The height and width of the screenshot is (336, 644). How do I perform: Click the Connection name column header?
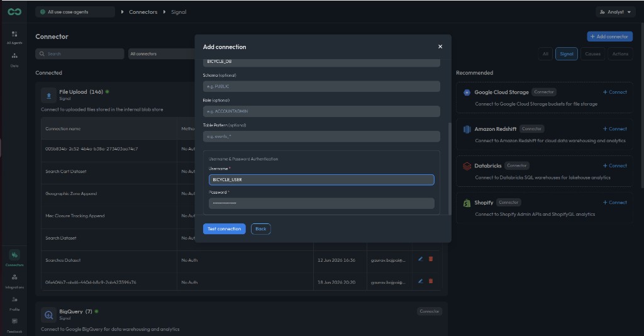click(x=63, y=128)
